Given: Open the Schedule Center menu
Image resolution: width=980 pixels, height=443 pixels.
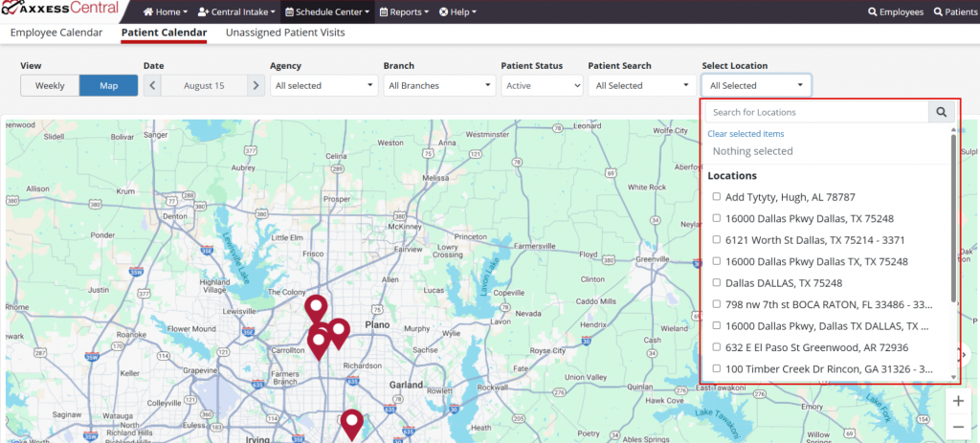Looking at the screenshot, I should tap(327, 11).
